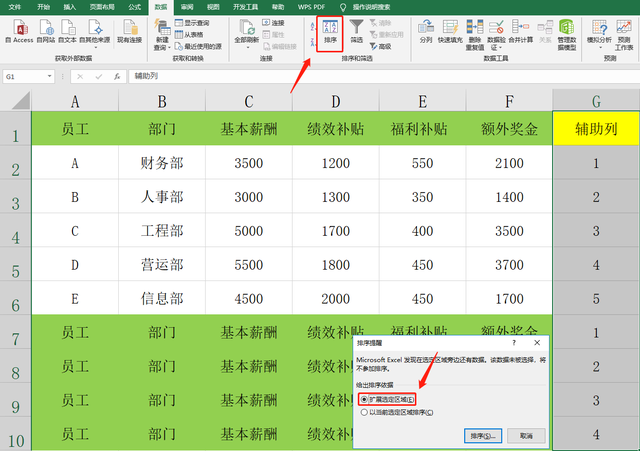Click cell 工程部

(162, 231)
